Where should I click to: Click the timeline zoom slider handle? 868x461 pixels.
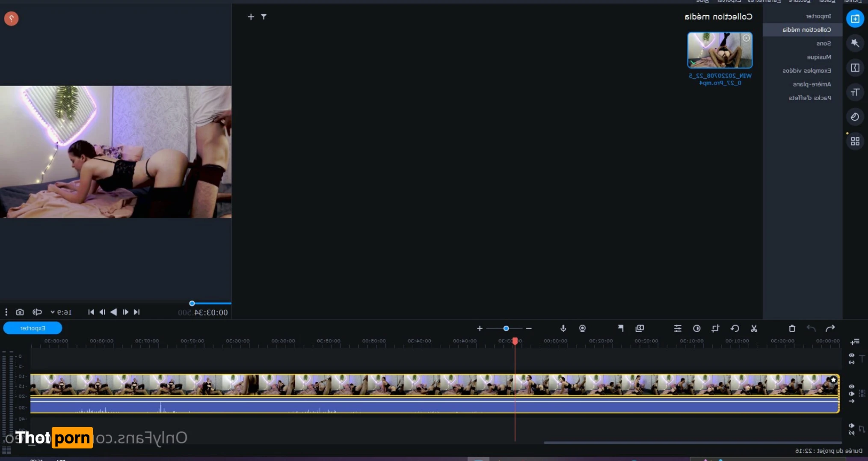(506, 328)
